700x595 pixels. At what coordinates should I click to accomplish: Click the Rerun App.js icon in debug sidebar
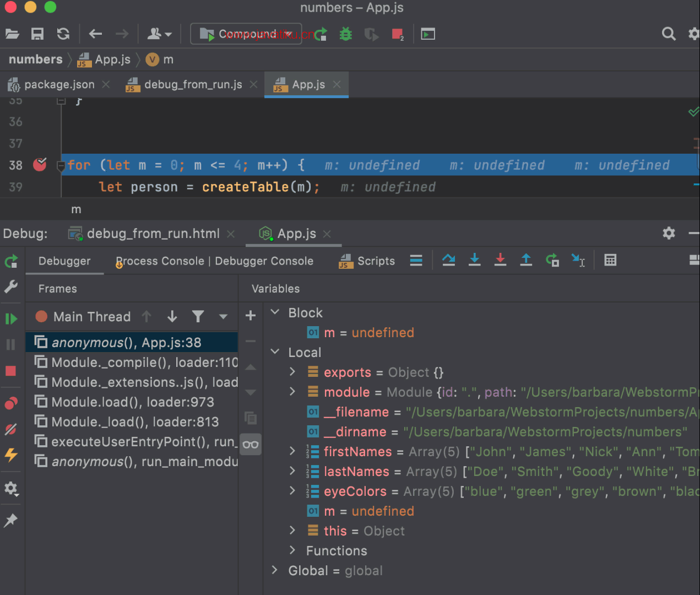coord(11,261)
